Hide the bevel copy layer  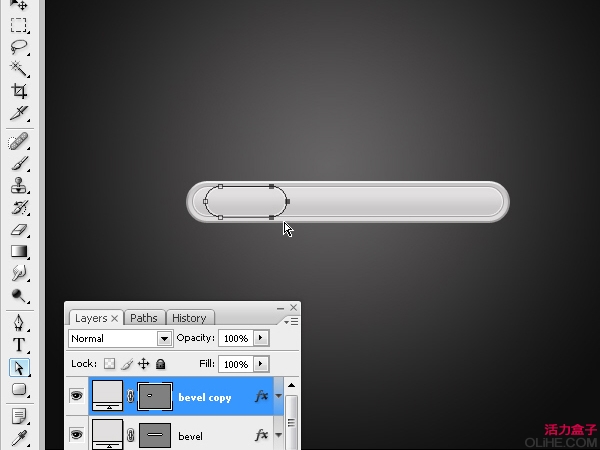click(77, 395)
